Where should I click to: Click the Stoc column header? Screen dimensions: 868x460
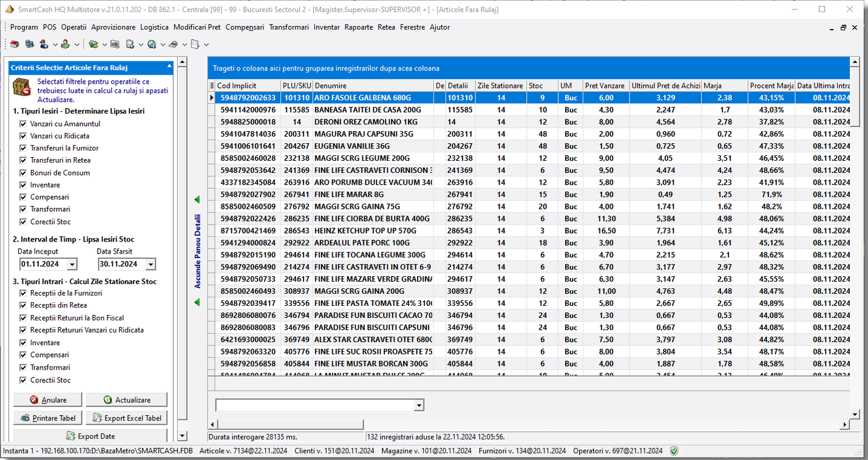[x=542, y=86]
